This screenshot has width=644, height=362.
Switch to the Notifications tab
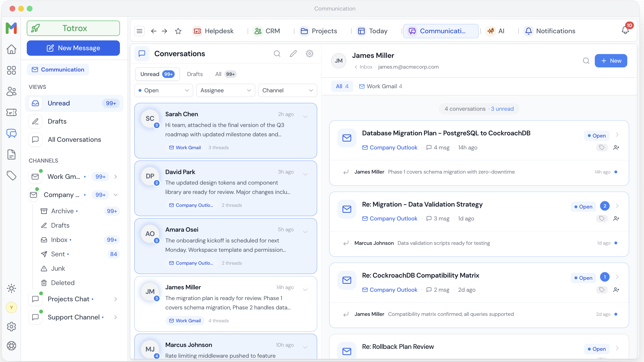550,31
